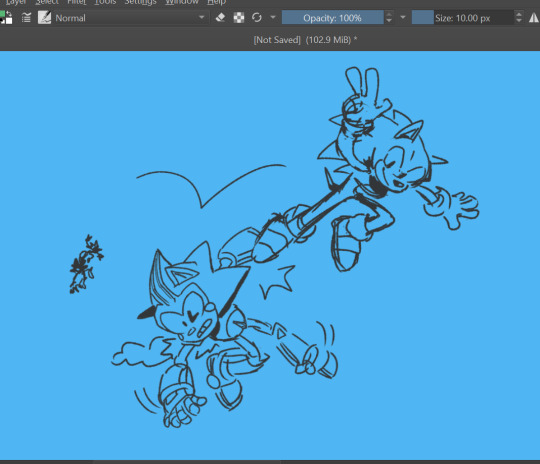Toggle eraser mode in the toolbar
The image size is (540, 464).
click(220, 17)
